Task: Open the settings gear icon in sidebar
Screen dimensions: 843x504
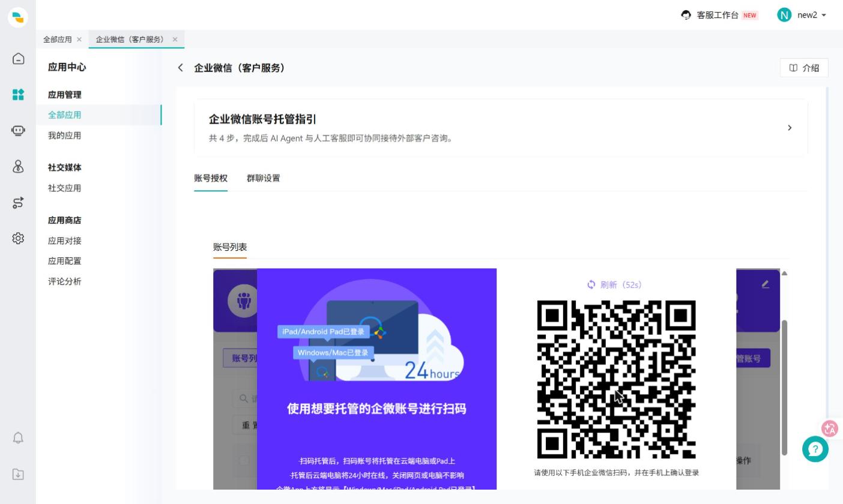Action: pos(18,238)
